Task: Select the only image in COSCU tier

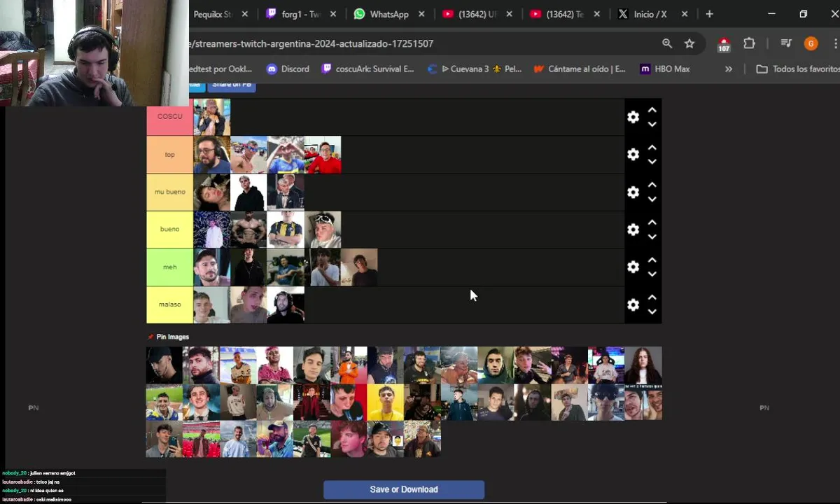Action: tap(212, 117)
